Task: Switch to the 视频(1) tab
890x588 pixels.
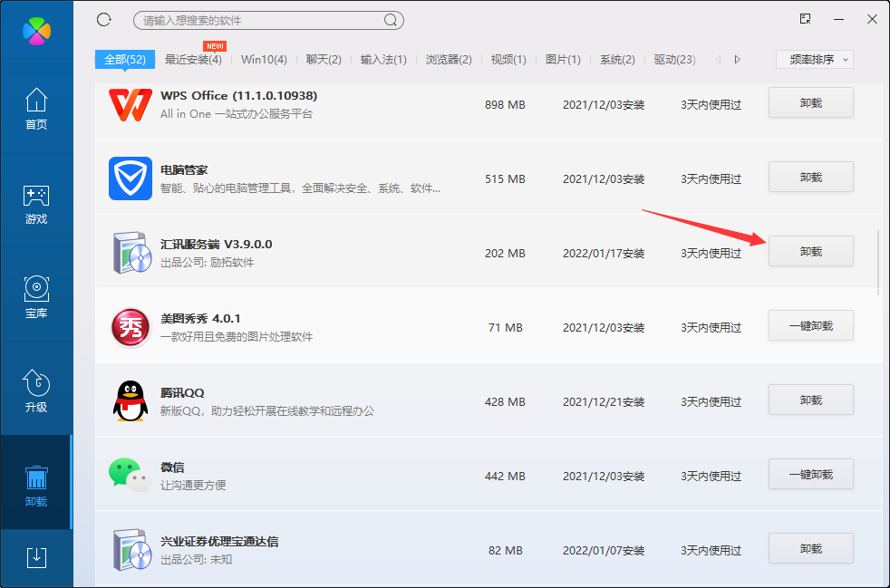Action: click(508, 60)
